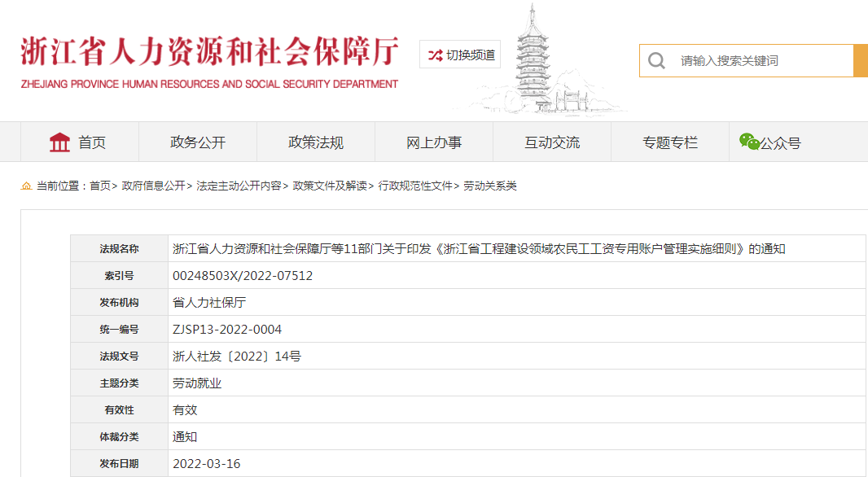Click the value 省人力社保厅
The width and height of the screenshot is (868, 477).
(209, 302)
